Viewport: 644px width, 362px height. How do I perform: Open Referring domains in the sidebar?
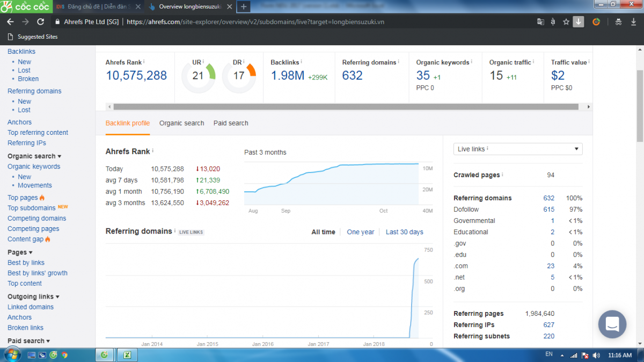(x=34, y=91)
